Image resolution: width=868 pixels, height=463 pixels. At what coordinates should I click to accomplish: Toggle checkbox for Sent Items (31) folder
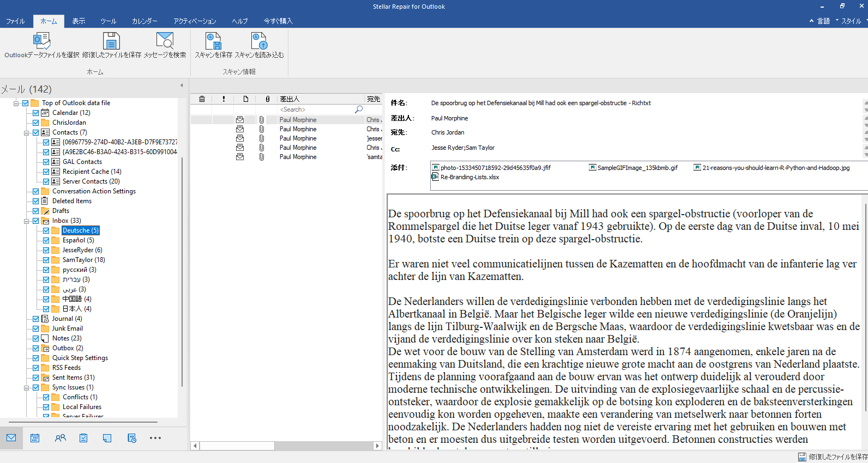36,377
